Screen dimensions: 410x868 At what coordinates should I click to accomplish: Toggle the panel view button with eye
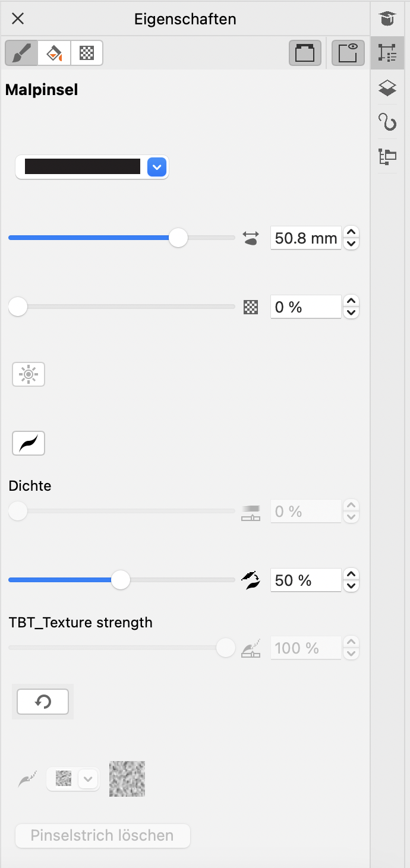click(348, 53)
